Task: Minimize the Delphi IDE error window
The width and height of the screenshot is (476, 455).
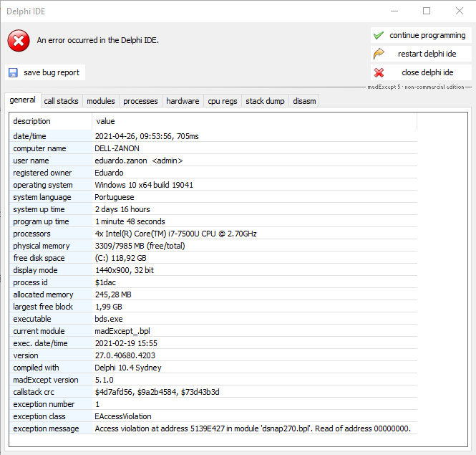Action: tap(394, 11)
